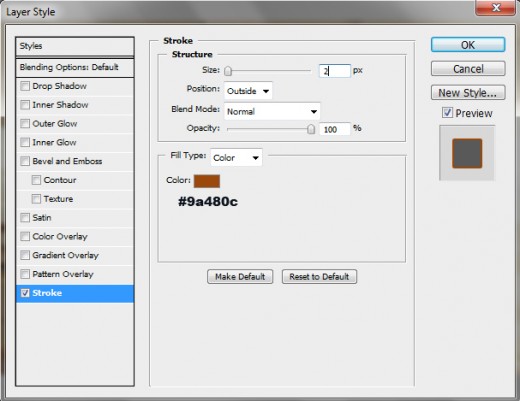Check the Pattern Overlay checkbox
The image size is (520, 401).
point(25,274)
